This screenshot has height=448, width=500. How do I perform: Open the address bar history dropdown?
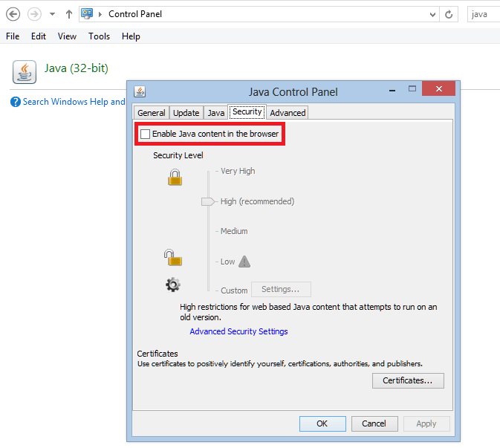coord(432,14)
